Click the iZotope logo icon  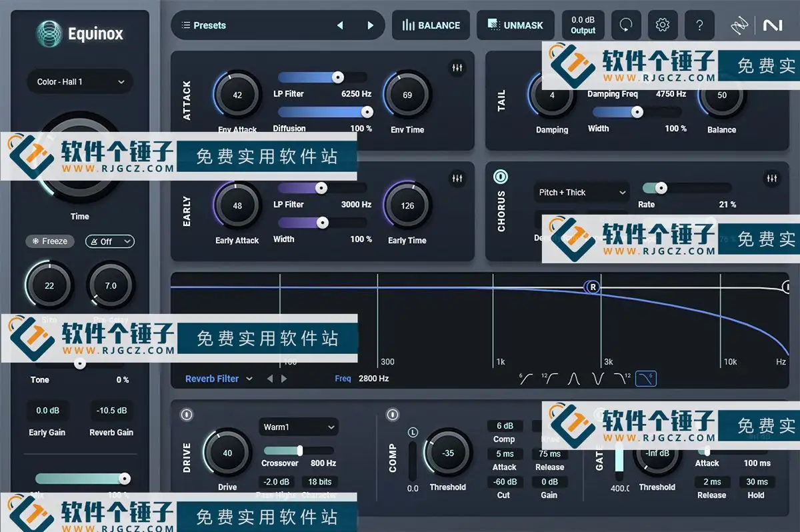(x=740, y=25)
